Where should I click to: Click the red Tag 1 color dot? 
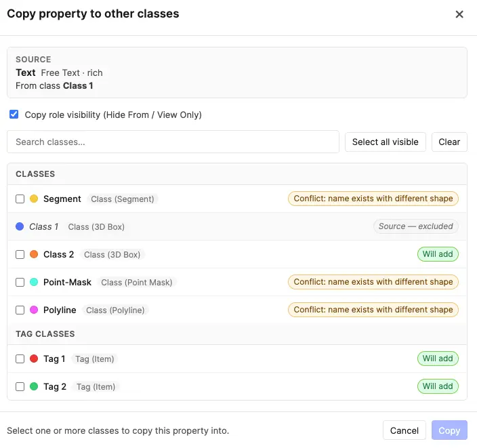tap(34, 359)
